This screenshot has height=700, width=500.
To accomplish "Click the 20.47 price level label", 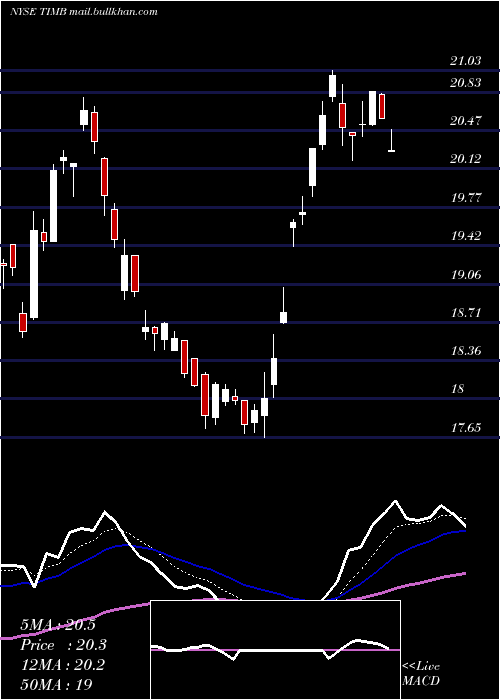I will point(466,121).
